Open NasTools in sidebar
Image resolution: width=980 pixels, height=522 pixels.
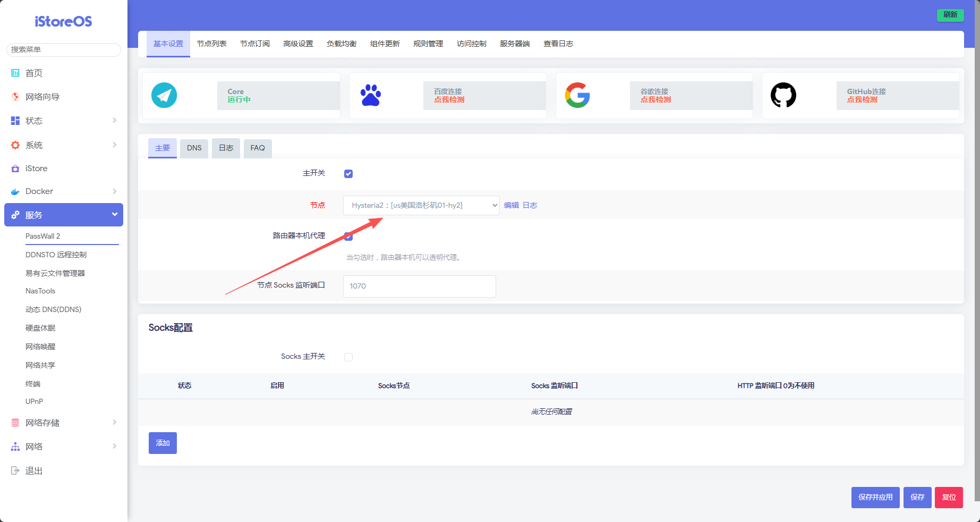coord(40,291)
